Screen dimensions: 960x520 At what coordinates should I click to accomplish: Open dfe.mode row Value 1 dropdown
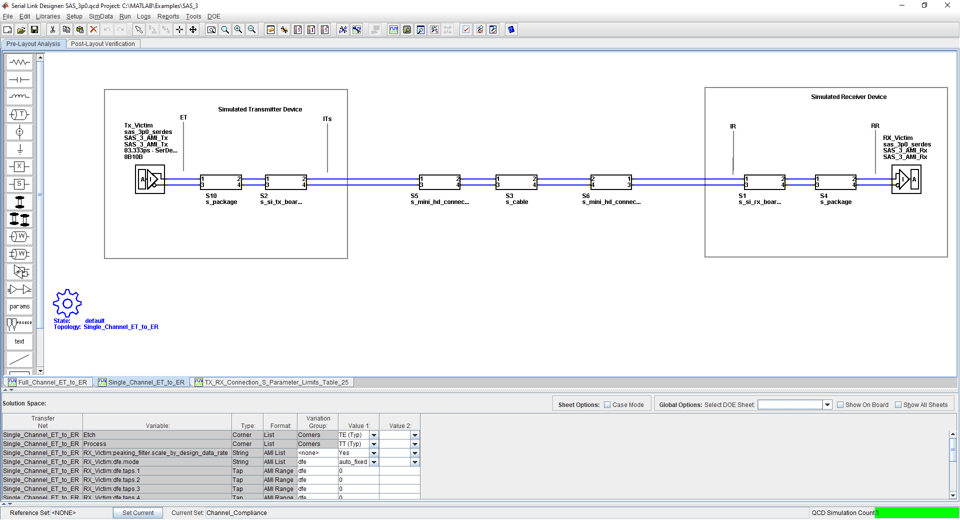point(373,462)
